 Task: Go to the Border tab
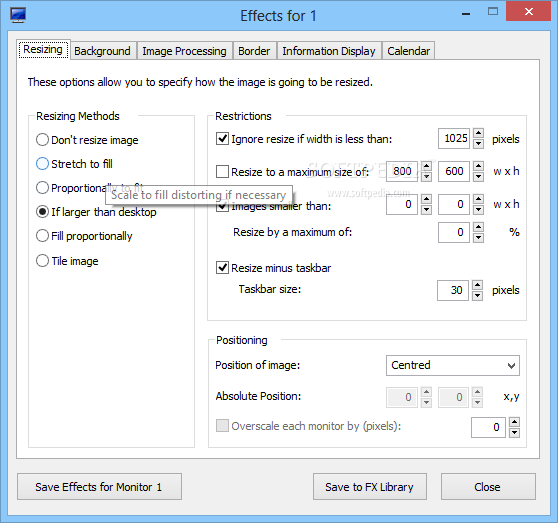point(254,51)
